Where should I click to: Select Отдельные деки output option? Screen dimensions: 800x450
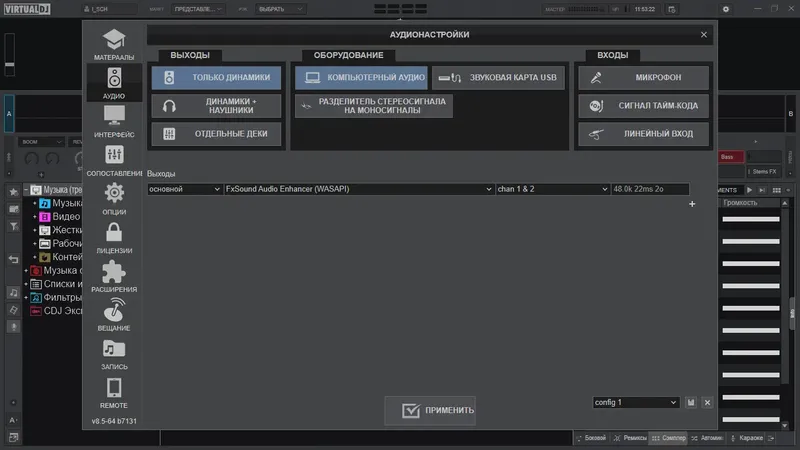point(216,134)
